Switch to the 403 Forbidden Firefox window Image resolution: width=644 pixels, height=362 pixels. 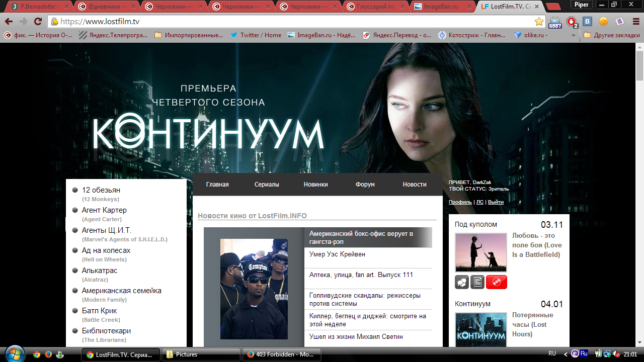pyautogui.click(x=281, y=354)
